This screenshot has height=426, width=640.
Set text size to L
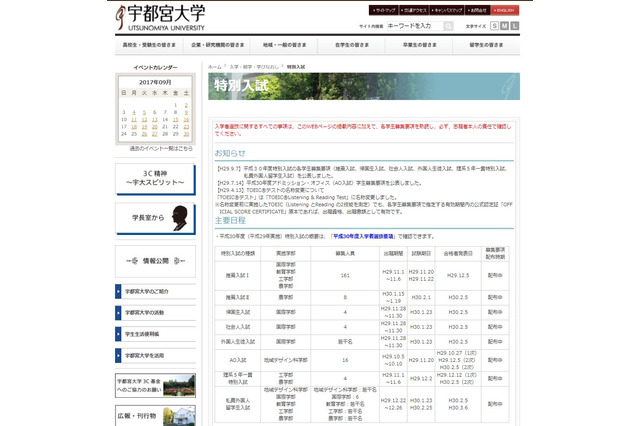coord(515,26)
